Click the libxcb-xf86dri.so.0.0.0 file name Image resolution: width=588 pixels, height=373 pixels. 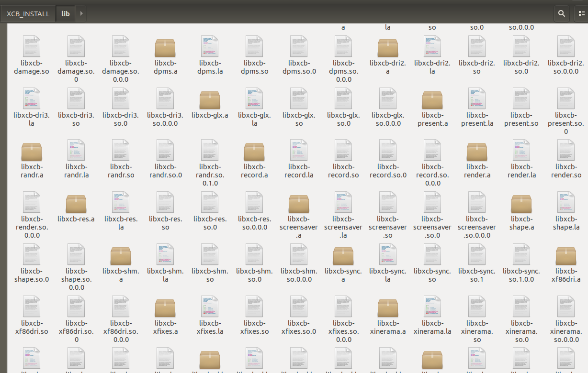coord(121,331)
